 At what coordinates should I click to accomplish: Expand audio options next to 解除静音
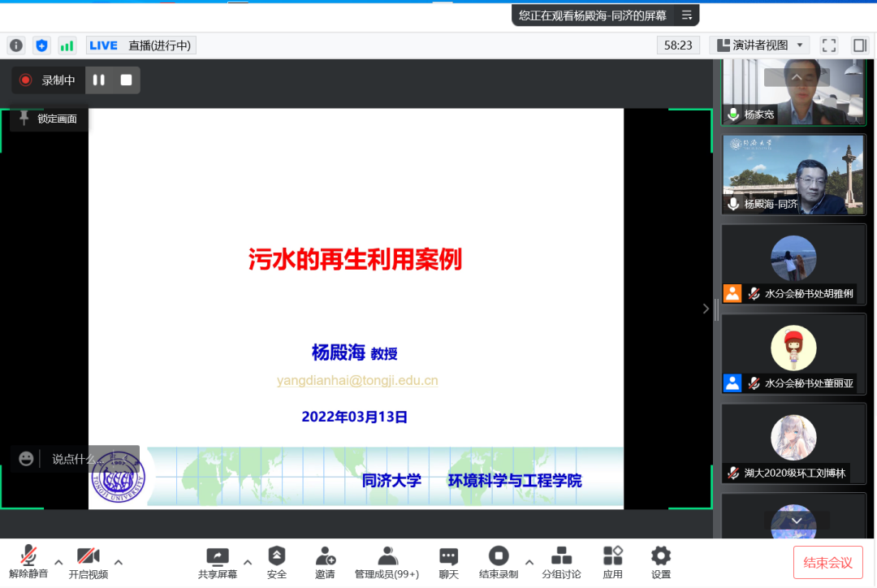tap(58, 562)
